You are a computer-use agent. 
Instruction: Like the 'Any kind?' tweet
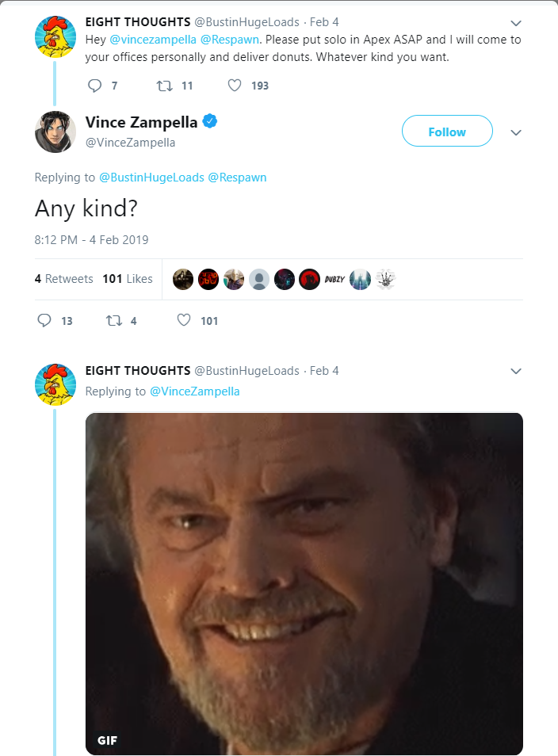(184, 320)
